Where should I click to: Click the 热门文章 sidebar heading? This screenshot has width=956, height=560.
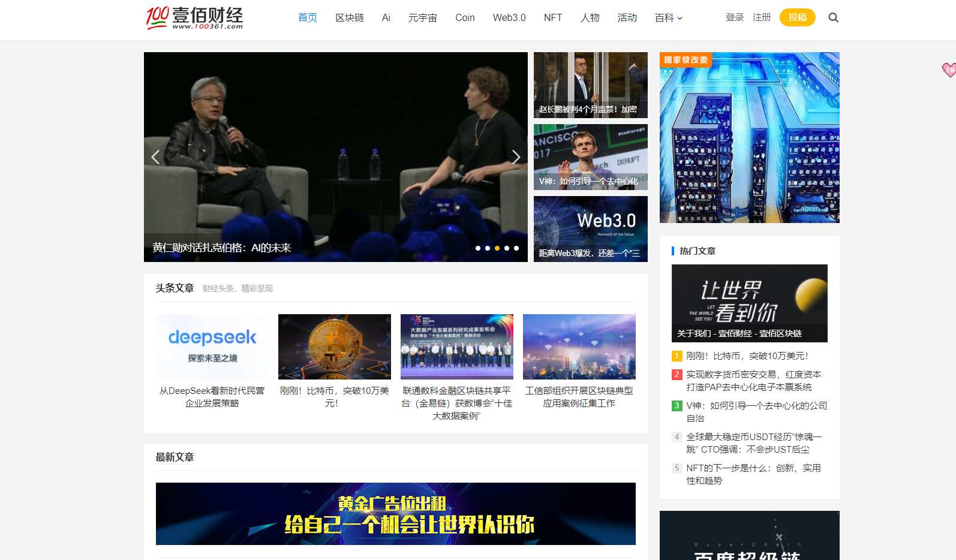[698, 251]
